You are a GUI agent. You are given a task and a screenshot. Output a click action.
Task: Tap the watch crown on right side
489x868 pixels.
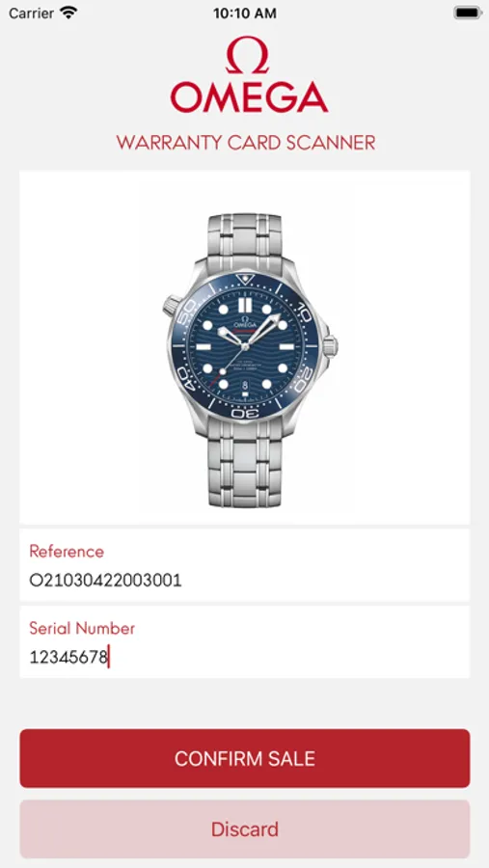pyautogui.click(x=330, y=346)
